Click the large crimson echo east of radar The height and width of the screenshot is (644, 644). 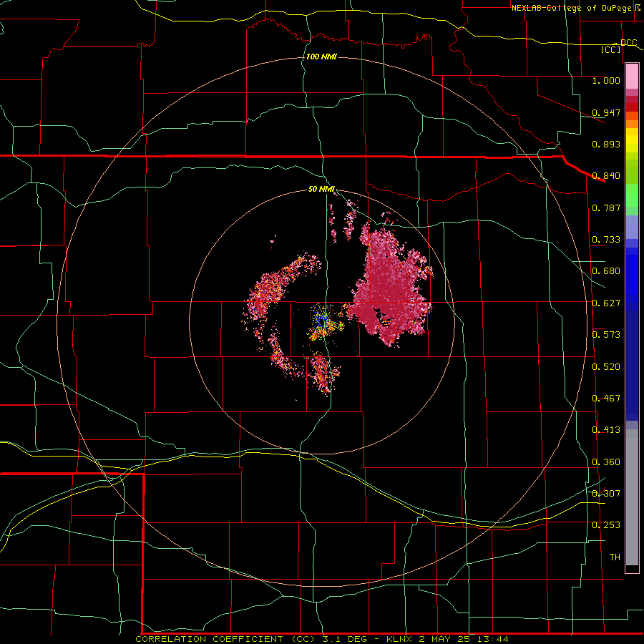pos(390,288)
